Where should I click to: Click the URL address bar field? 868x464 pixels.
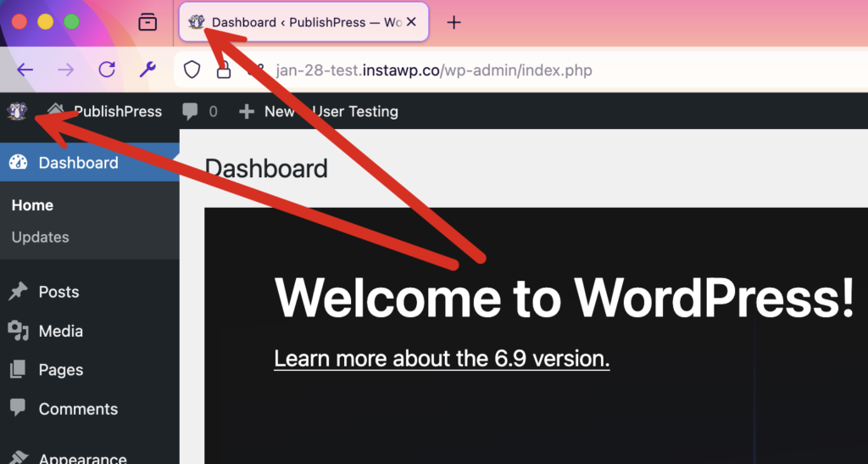click(521, 70)
